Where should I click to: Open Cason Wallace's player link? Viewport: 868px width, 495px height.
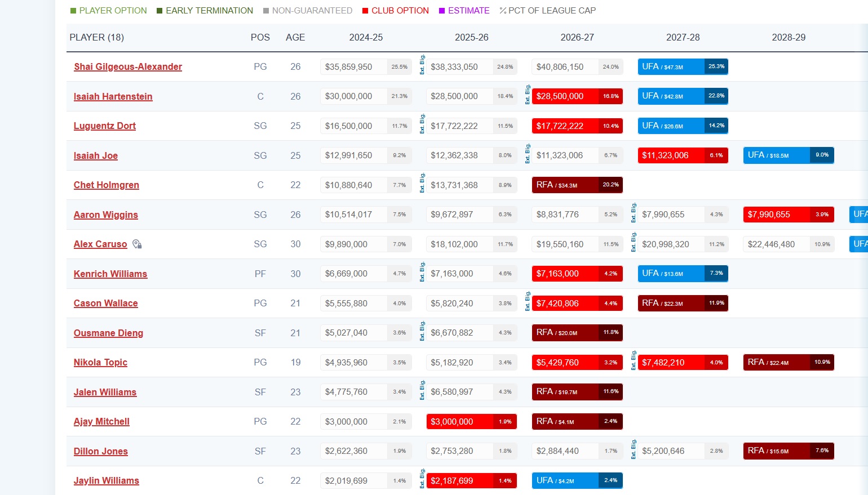106,303
